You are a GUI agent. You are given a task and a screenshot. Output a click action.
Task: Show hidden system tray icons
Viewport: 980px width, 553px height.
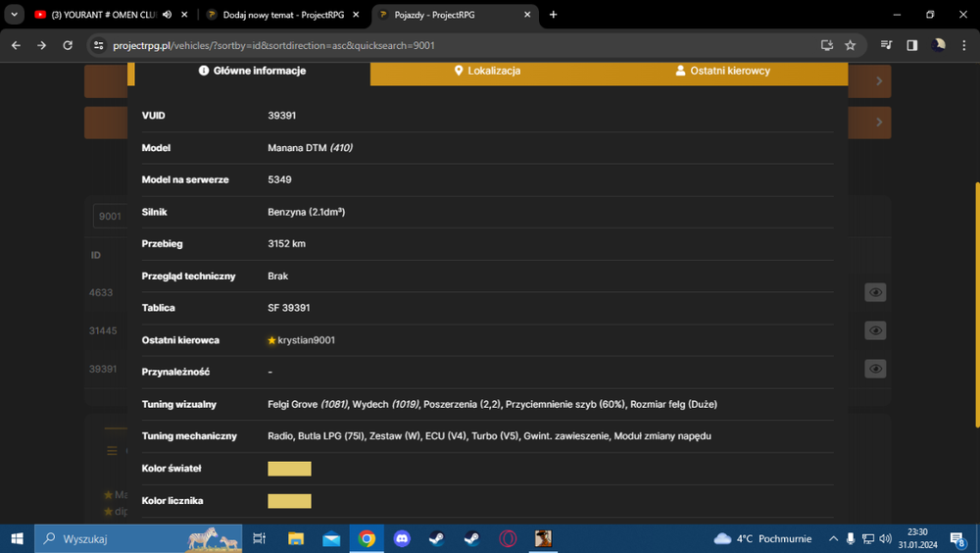coord(833,538)
